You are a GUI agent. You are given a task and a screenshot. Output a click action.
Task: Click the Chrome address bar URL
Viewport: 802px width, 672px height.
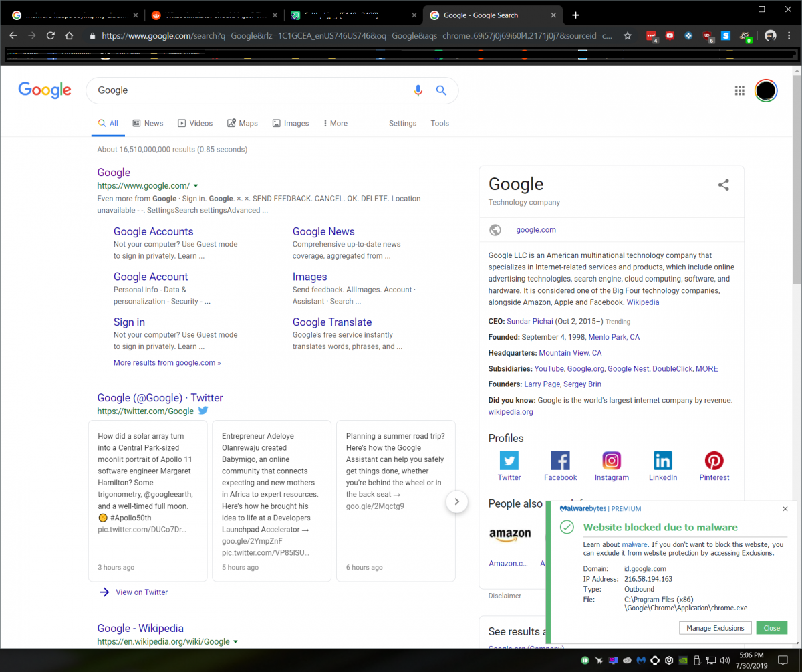[x=357, y=35]
